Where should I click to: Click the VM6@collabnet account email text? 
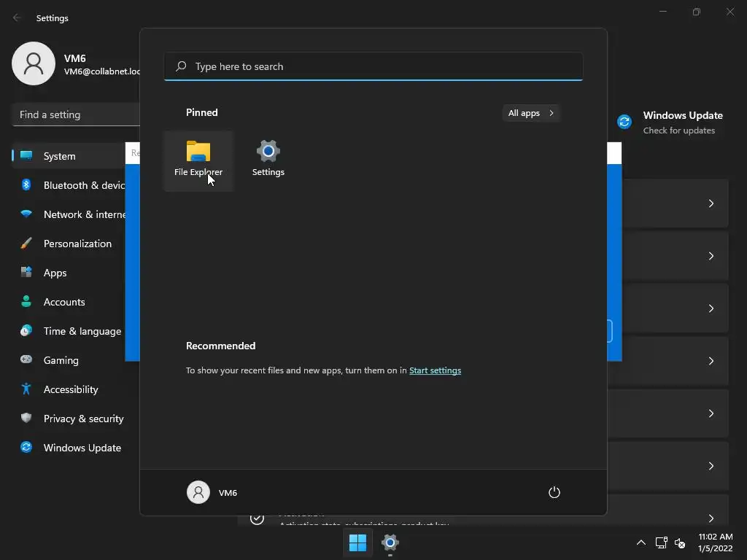coord(102,71)
